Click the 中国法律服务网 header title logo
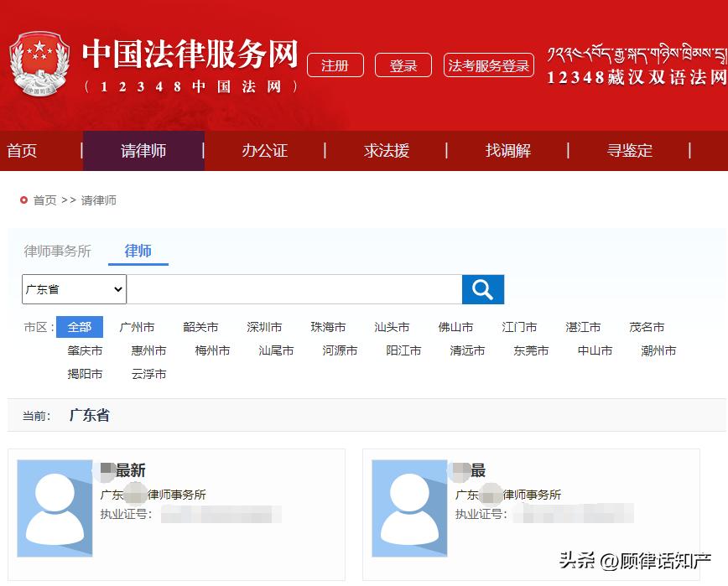This screenshot has width=728, height=586. pos(189,53)
